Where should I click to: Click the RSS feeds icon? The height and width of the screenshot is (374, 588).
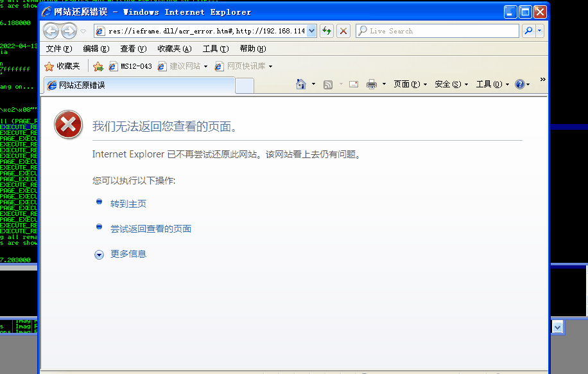point(328,84)
